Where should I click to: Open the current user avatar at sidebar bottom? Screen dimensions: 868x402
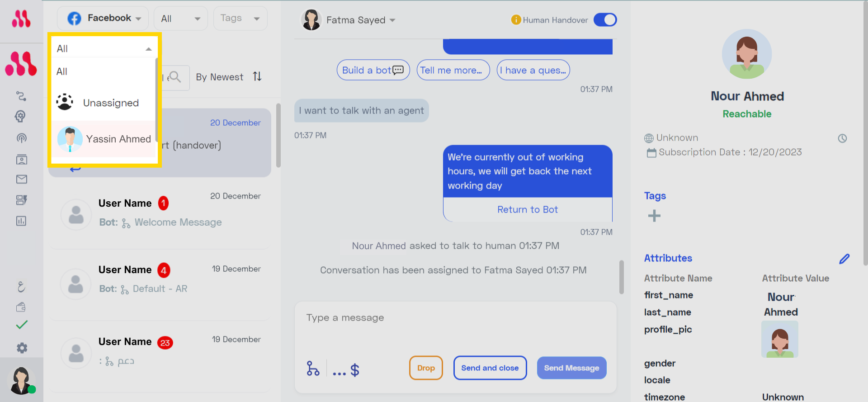(x=21, y=380)
